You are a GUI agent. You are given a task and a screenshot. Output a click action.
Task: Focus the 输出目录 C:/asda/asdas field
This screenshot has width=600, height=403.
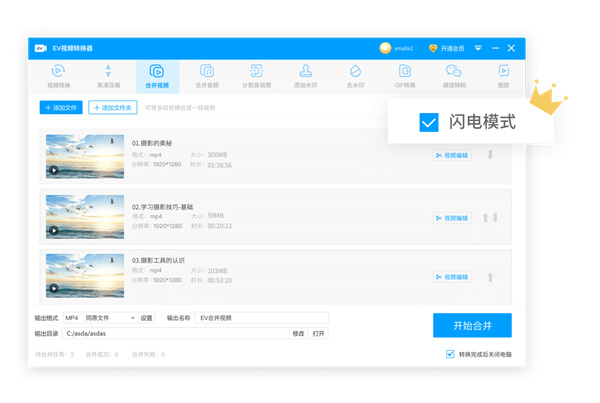pos(176,334)
